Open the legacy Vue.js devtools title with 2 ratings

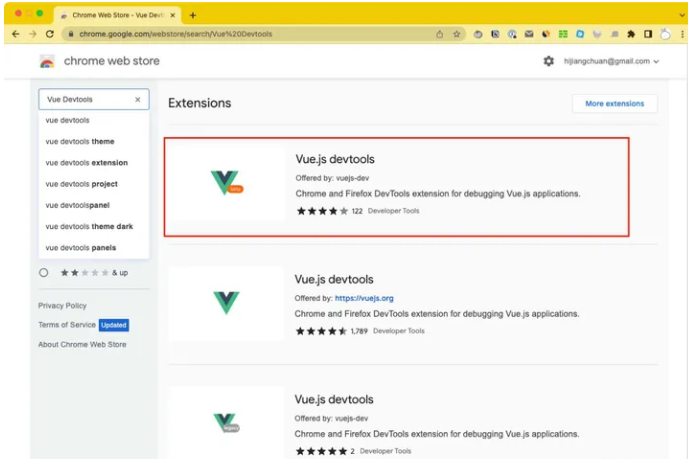[334, 399]
